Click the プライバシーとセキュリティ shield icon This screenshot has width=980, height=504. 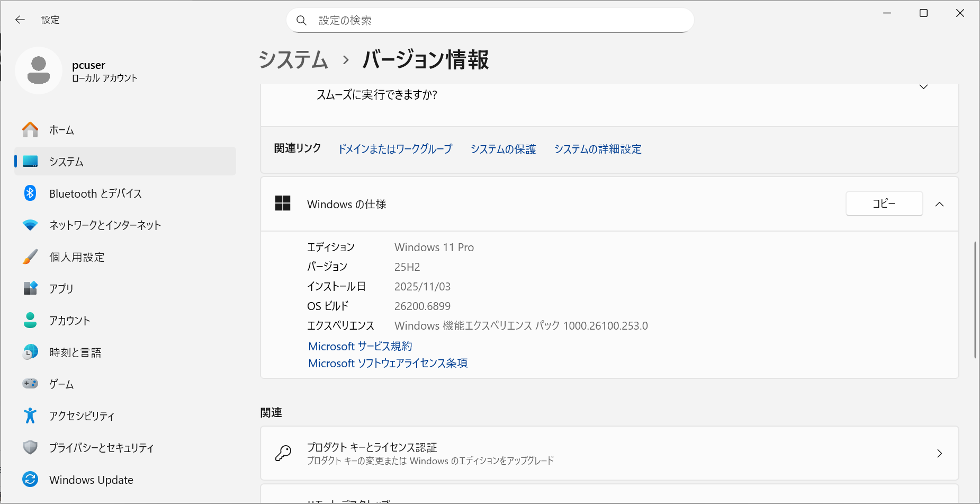tap(30, 448)
